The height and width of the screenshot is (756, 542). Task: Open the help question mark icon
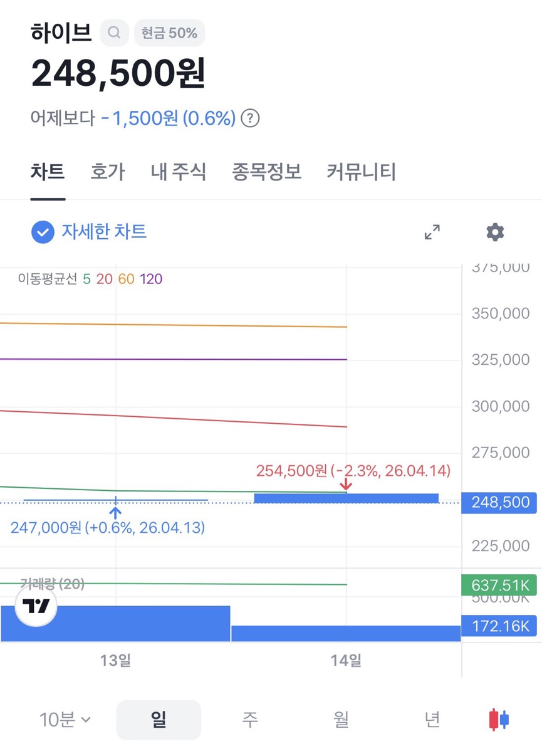pyautogui.click(x=250, y=118)
